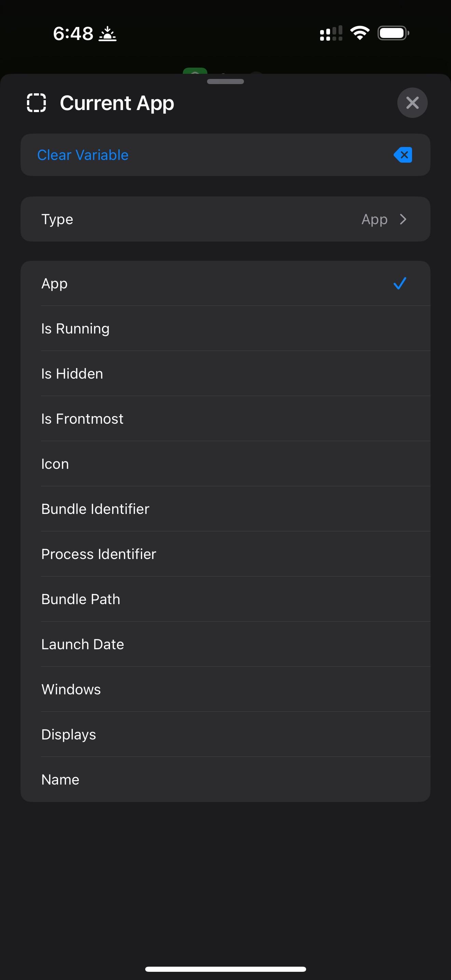Tap the battery status icon
451x980 pixels.
tap(393, 33)
